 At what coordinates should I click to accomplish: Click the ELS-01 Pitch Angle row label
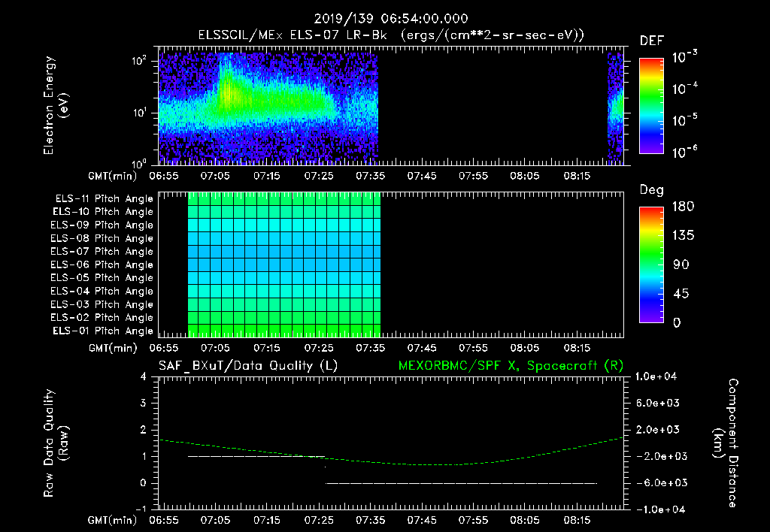tap(103, 331)
